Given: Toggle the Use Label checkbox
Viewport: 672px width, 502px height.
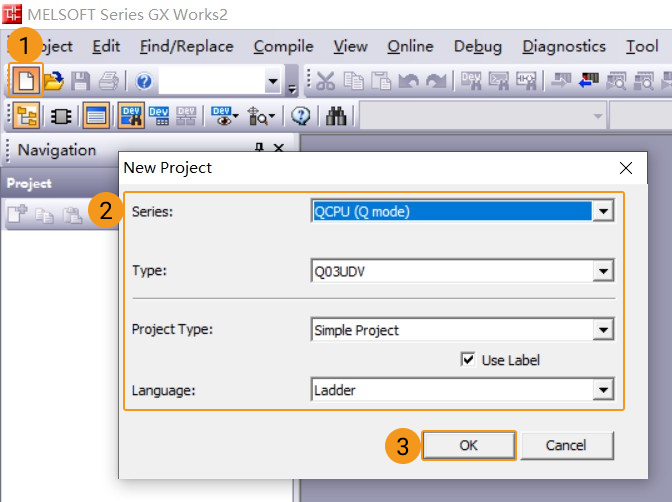Looking at the screenshot, I should pyautogui.click(x=468, y=359).
